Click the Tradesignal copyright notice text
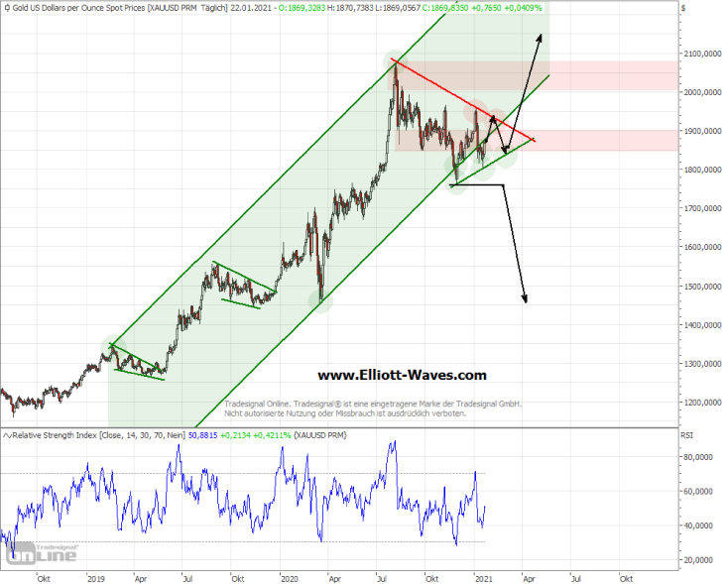This screenshot has height=584, width=728. click(373, 409)
